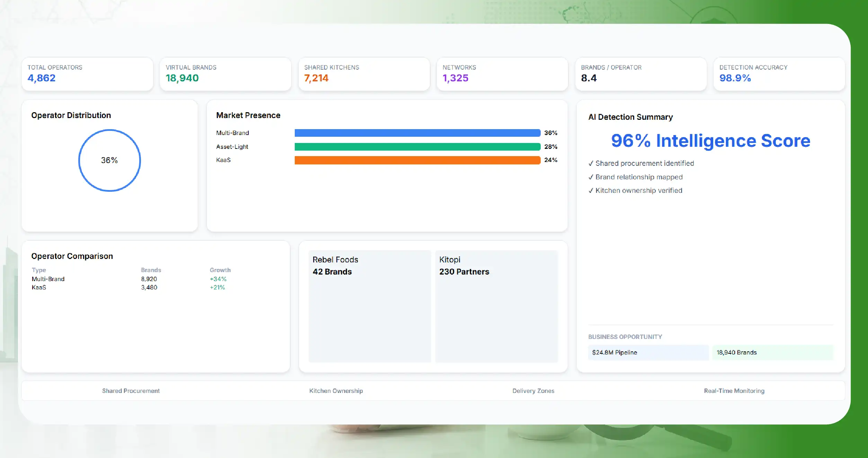The width and height of the screenshot is (868, 458).
Task: Click the $24.8M Pipeline chip
Action: pos(648,352)
